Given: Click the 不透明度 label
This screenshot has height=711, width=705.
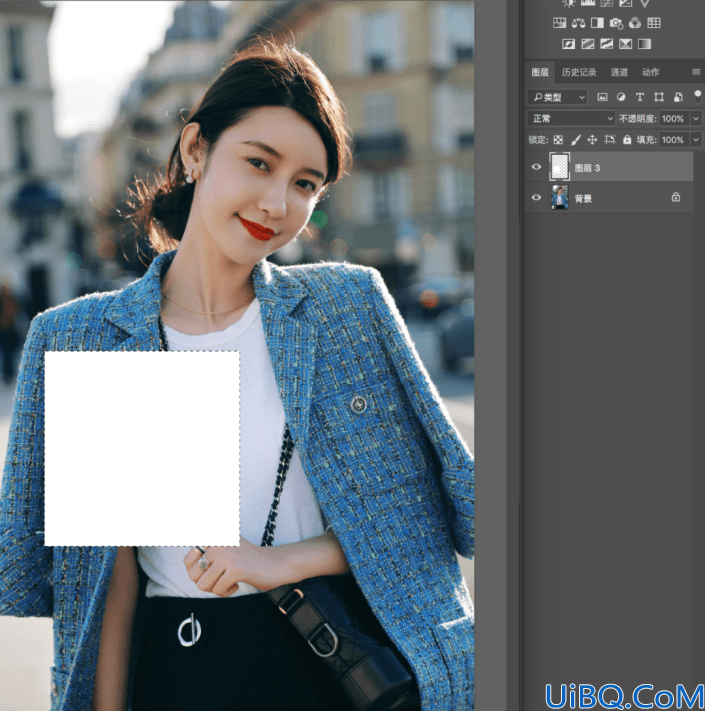Looking at the screenshot, I should tap(637, 119).
